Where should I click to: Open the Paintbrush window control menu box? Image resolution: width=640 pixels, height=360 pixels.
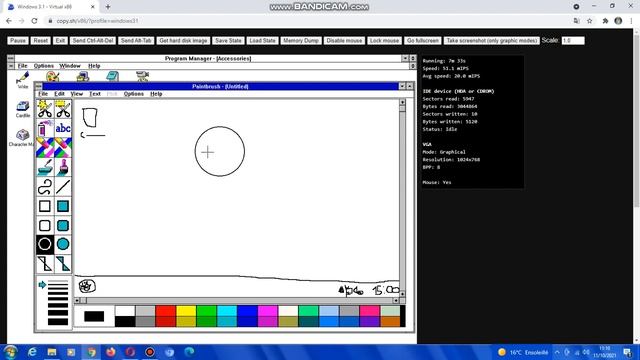coord(39,86)
